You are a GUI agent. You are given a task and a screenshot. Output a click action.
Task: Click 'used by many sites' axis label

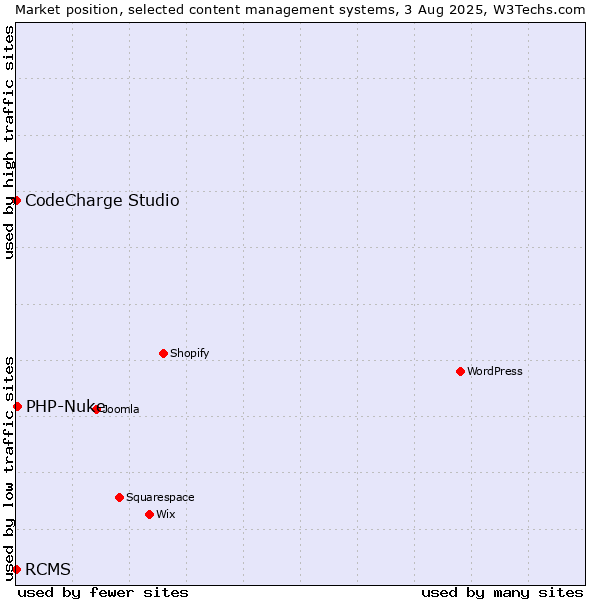pos(502,593)
